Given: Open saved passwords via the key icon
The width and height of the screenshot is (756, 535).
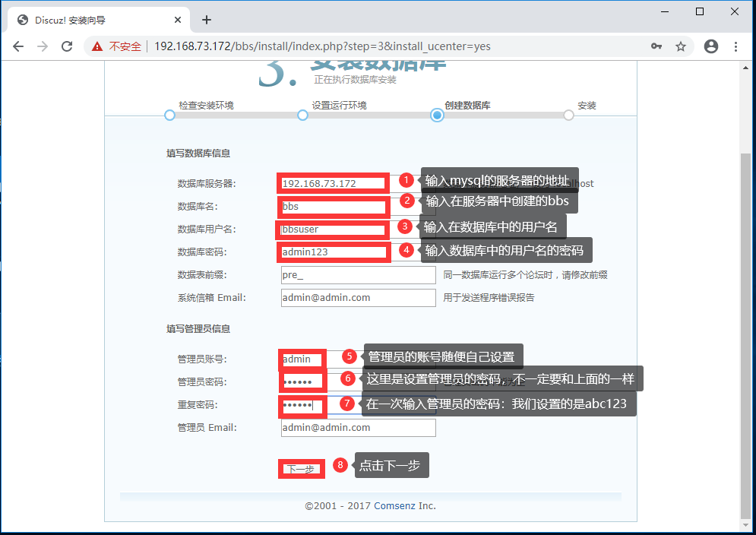Looking at the screenshot, I should [656, 46].
